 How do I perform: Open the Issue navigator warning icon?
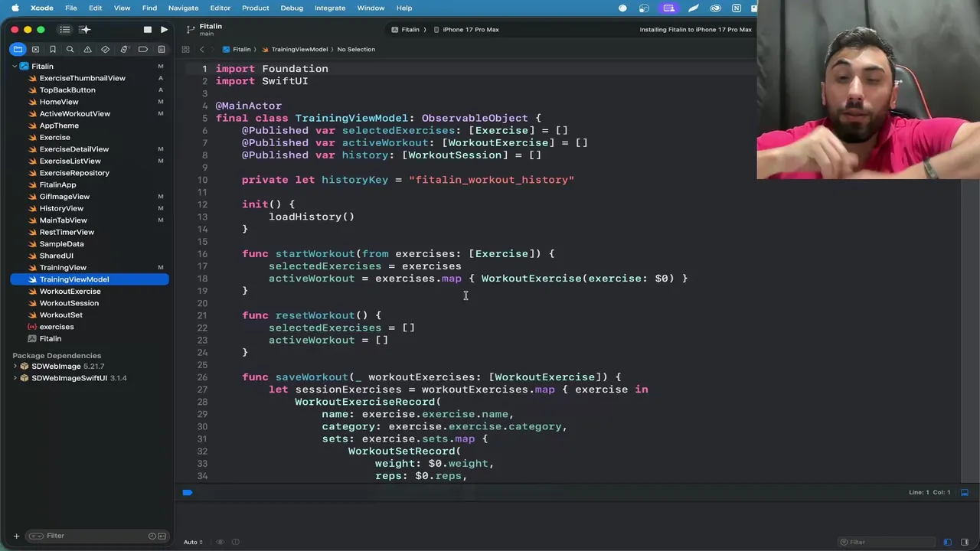click(x=87, y=49)
